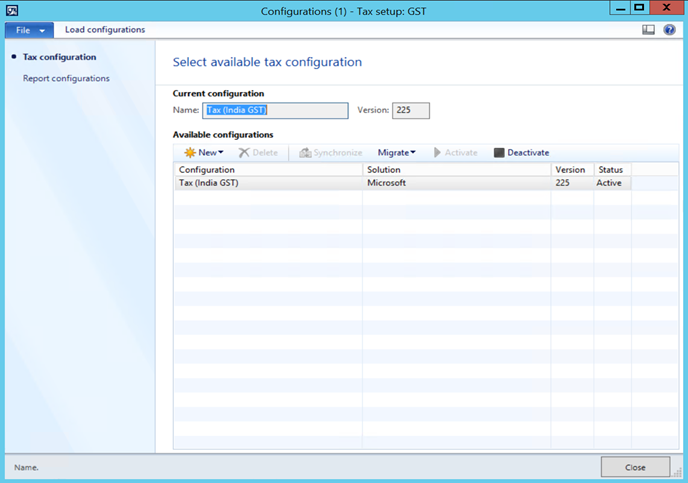
Task: Open the File menu dropdown
Action: coord(29,30)
